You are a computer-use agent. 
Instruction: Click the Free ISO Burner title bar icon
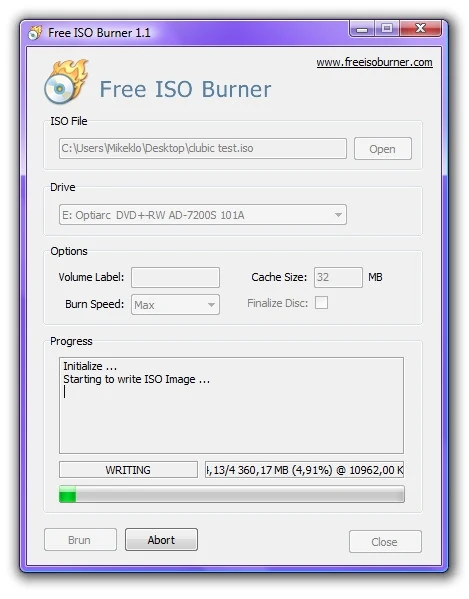(35, 33)
